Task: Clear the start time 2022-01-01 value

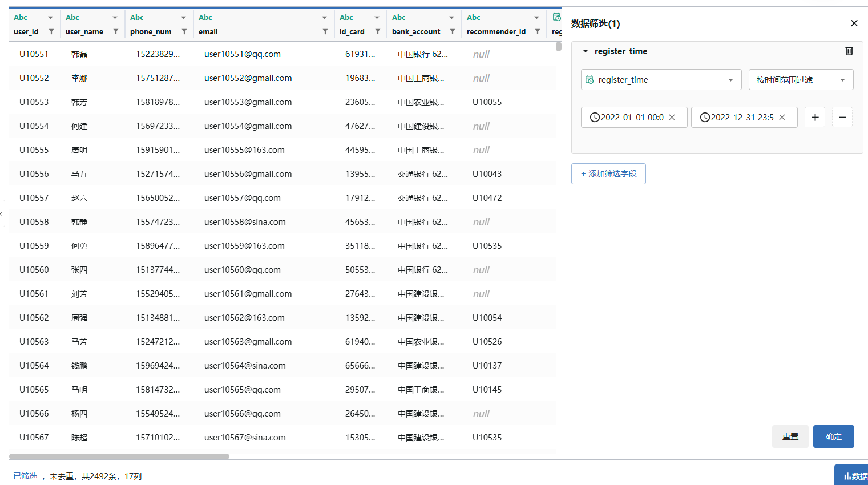Action: click(x=672, y=117)
